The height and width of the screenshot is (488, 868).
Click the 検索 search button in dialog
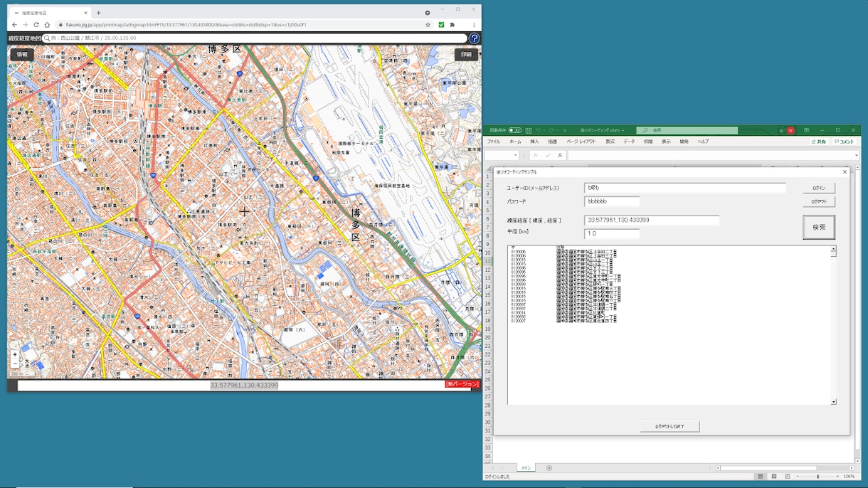point(819,228)
